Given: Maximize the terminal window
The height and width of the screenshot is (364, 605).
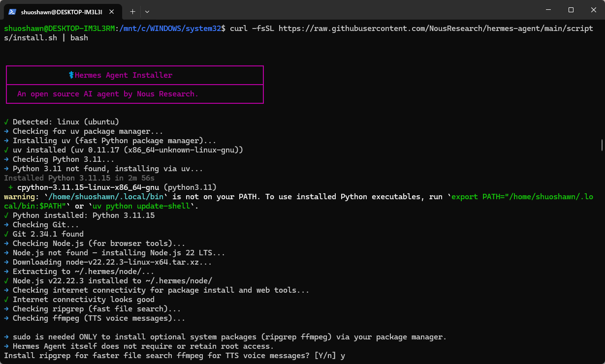Looking at the screenshot, I should 571,10.
